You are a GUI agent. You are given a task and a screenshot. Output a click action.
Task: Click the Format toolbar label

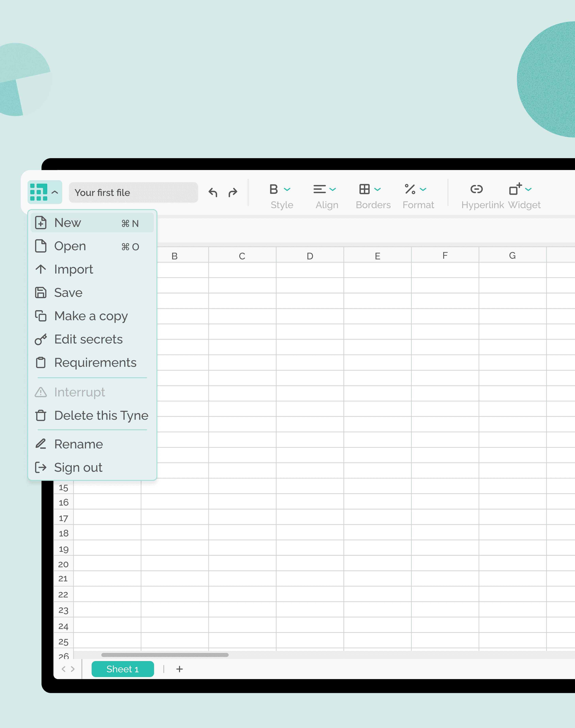[419, 205]
